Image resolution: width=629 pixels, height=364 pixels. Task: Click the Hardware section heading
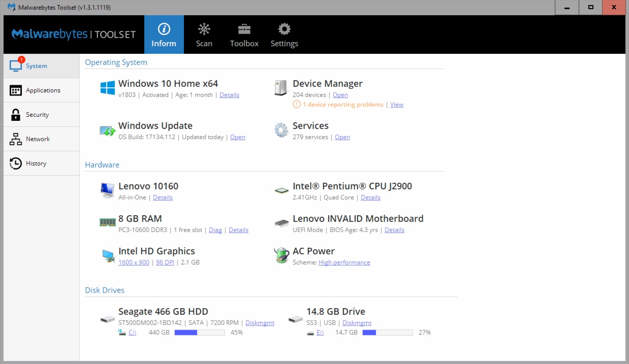point(102,165)
